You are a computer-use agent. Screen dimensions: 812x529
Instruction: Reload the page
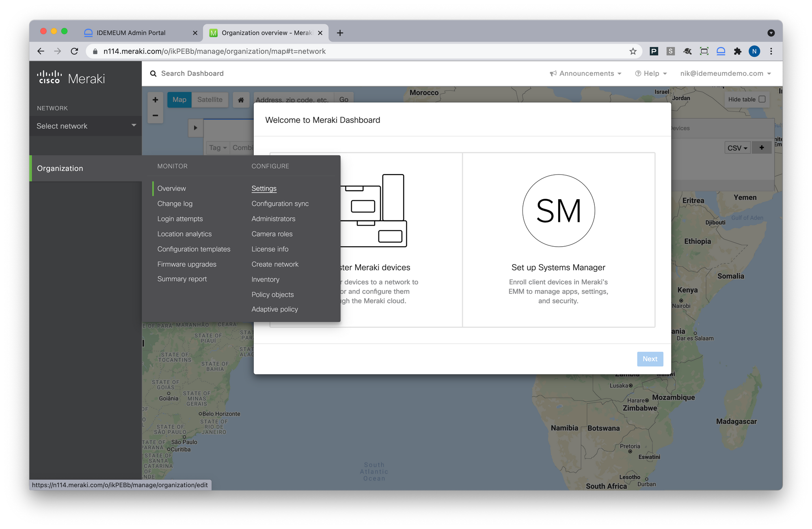point(74,51)
